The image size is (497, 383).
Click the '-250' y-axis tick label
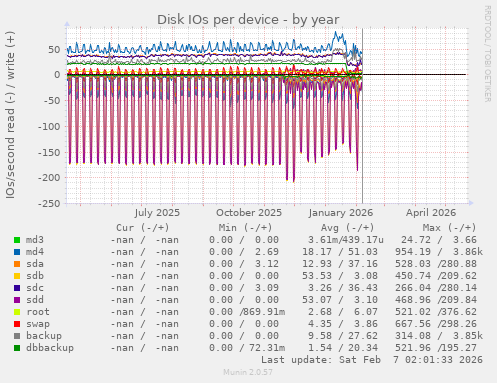click(49, 204)
